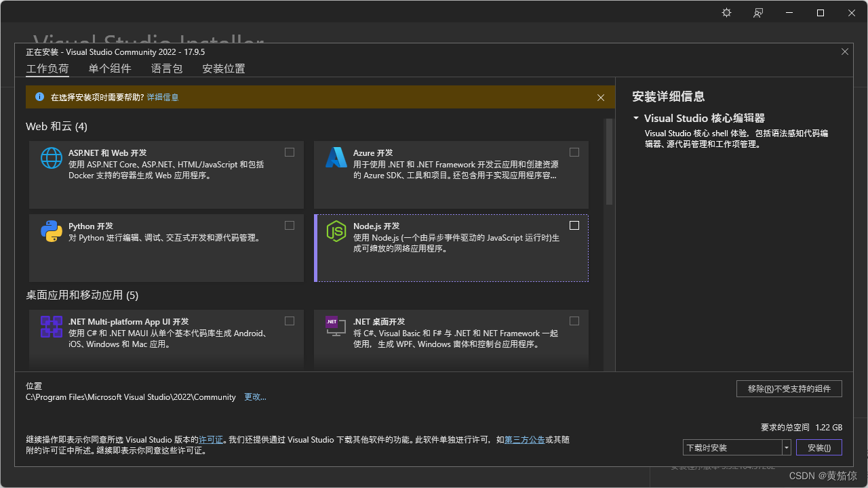Click the ASP.NET globe icon
Image resolution: width=868 pixels, height=488 pixels.
[52, 157]
